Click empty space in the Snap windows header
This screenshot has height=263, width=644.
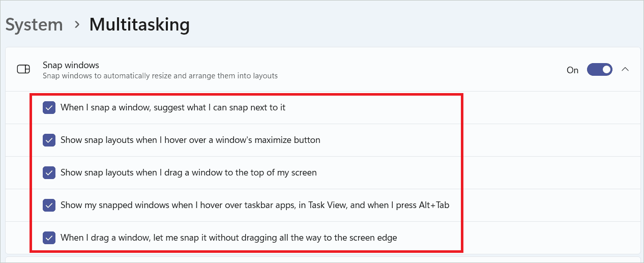click(x=407, y=70)
